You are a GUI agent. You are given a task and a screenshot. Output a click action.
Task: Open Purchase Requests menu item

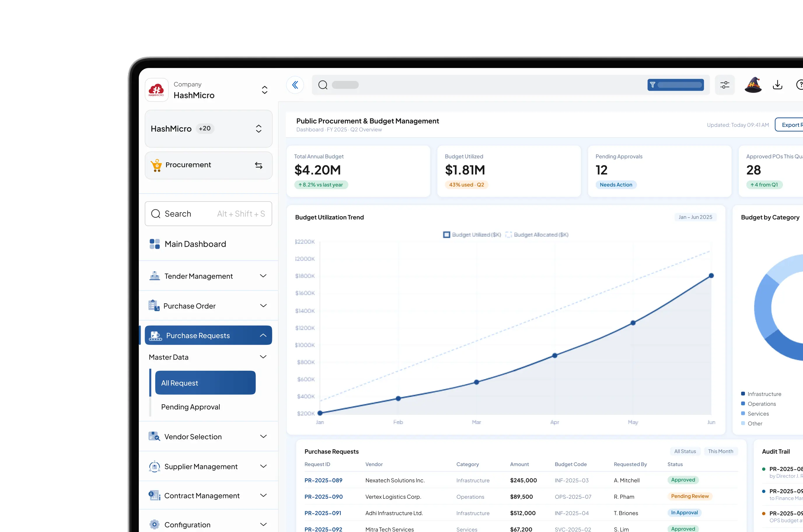click(x=208, y=335)
